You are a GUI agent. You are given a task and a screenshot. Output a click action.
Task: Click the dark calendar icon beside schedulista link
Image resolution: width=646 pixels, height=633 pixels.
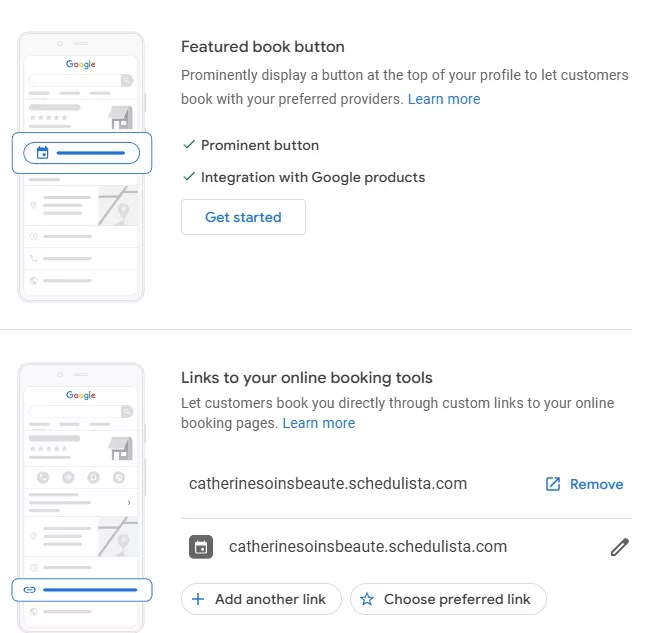(x=201, y=547)
